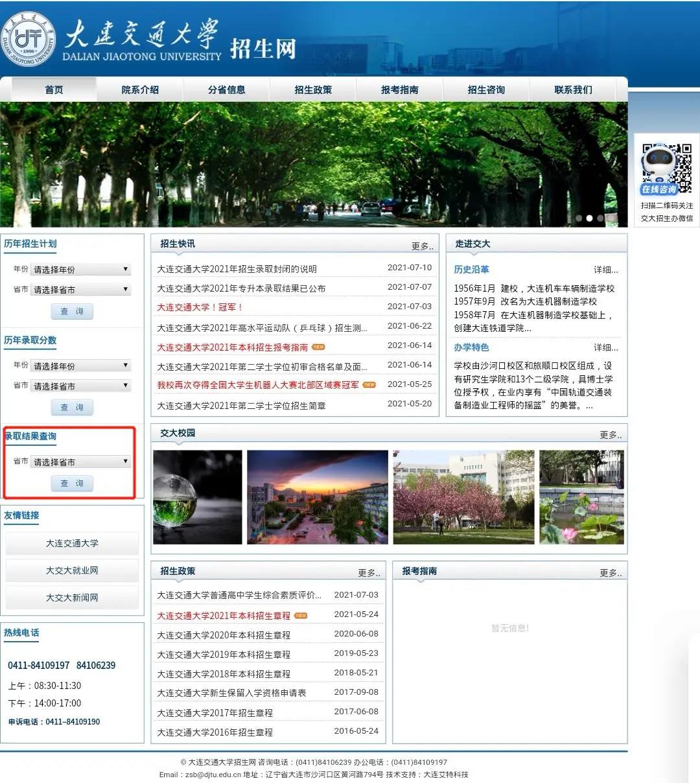Click 查询 button in 历年录取分数
Viewport: 700px width, 783px height.
72,407
